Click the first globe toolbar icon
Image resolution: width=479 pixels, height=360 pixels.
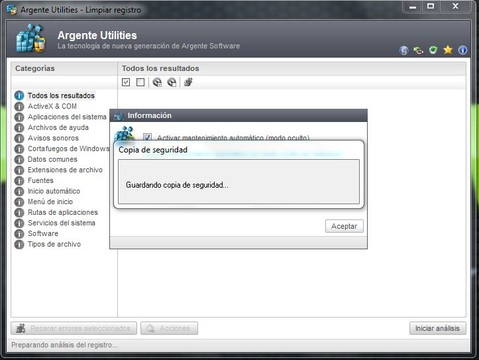pos(157,82)
